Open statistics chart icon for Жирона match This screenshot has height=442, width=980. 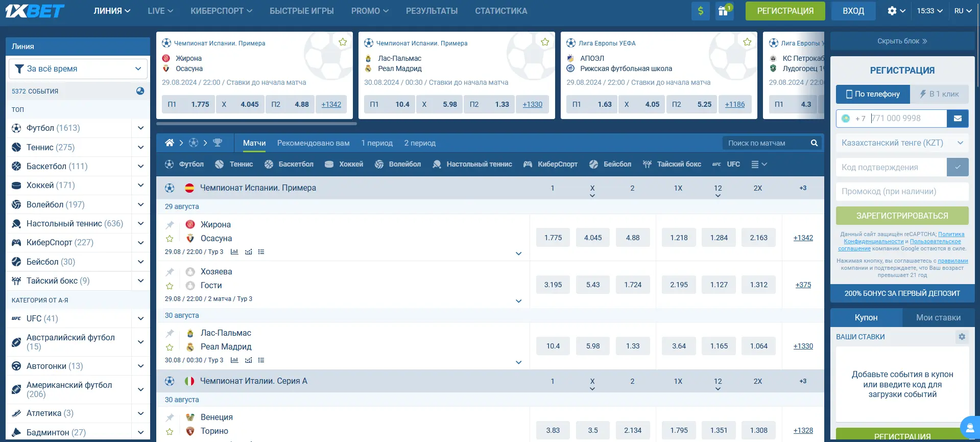click(x=234, y=252)
